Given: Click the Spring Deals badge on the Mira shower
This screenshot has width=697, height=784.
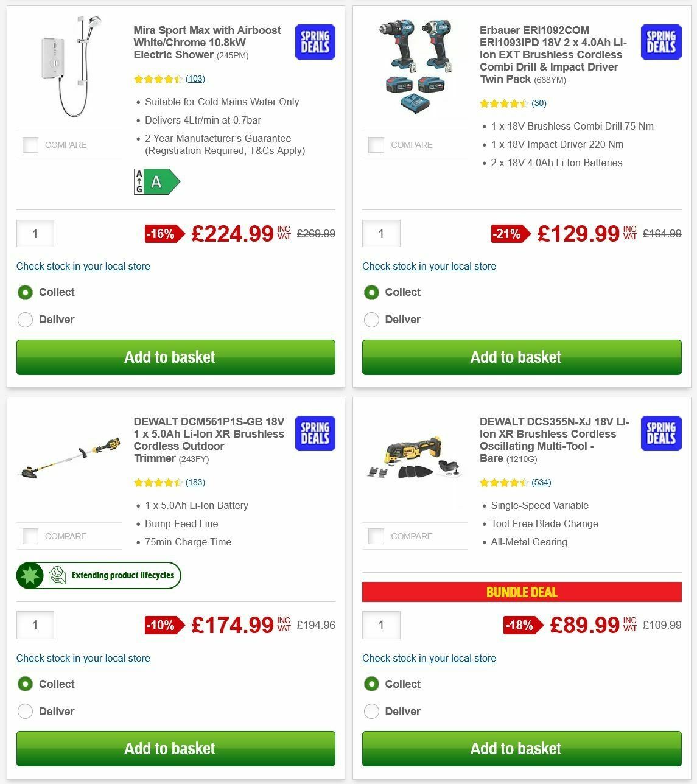Looking at the screenshot, I should [315, 42].
